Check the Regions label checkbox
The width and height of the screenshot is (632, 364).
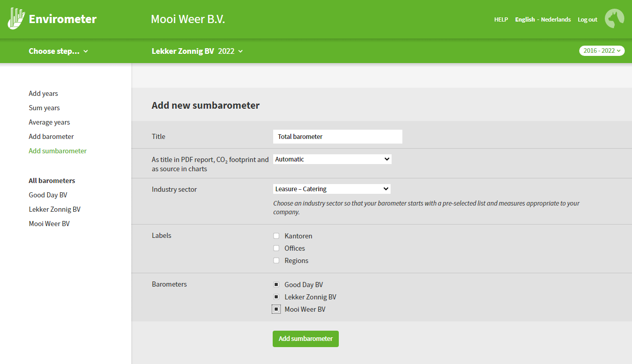276,260
